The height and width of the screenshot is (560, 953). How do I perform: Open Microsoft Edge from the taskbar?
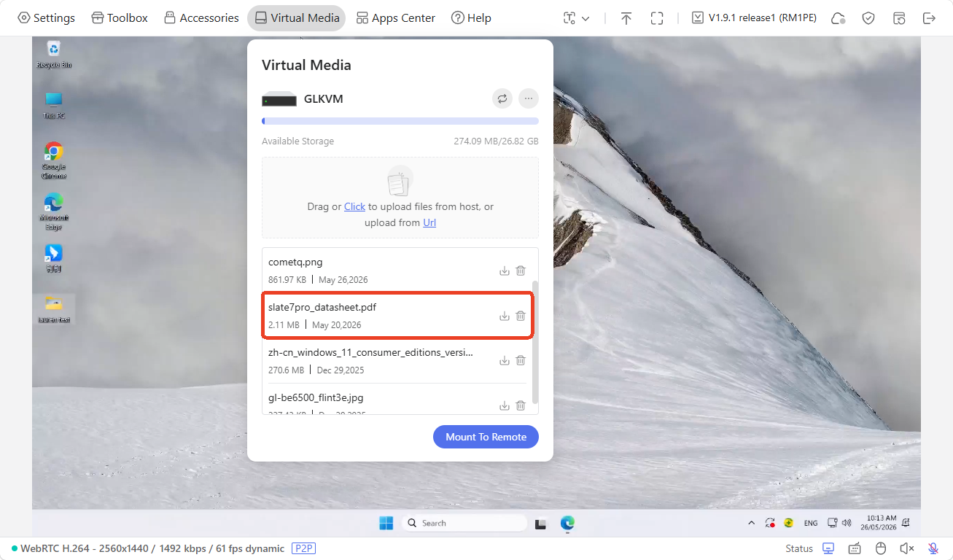pos(567,523)
